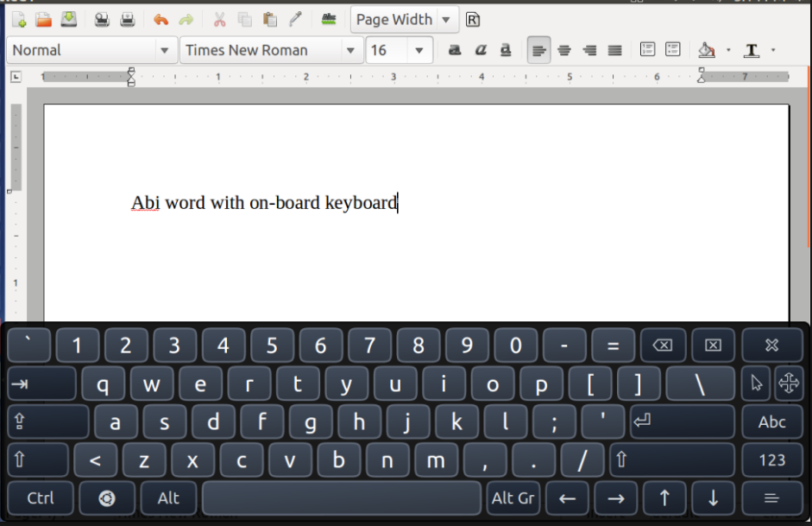Tap the left Shift key on the keyboard

pyautogui.click(x=37, y=459)
